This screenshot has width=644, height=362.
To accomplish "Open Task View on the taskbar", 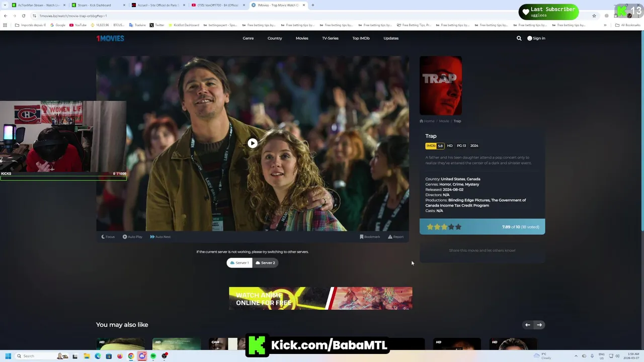I will [x=75, y=356].
